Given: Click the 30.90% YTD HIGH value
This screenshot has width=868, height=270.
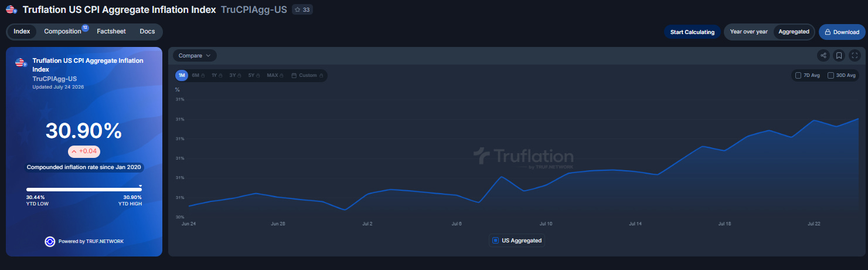Looking at the screenshot, I should 132,197.
